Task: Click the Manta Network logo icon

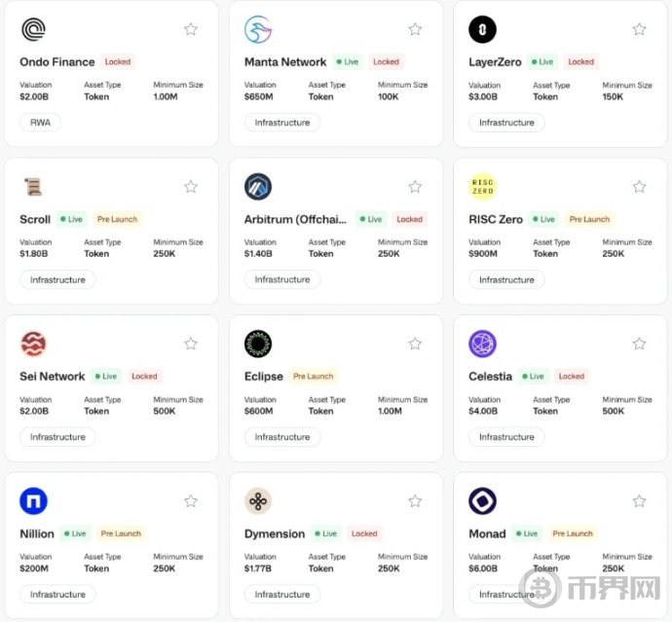Action: click(258, 29)
